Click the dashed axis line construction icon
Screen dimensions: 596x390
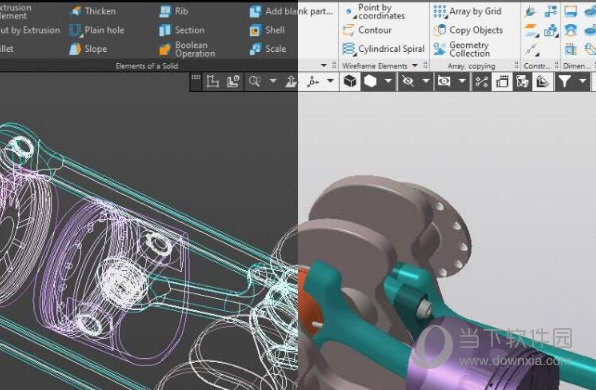pos(531,49)
